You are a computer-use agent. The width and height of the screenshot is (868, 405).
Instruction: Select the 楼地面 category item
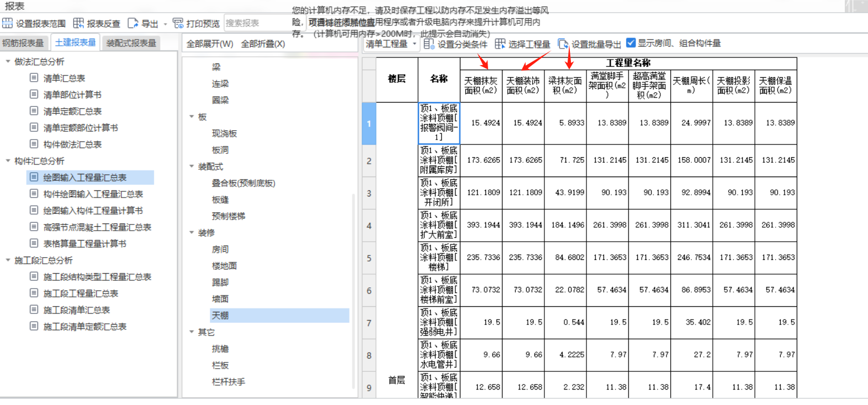tap(224, 265)
